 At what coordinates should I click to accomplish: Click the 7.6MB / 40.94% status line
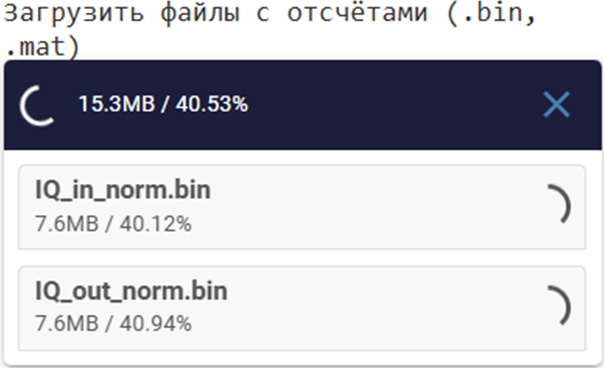coord(113,323)
